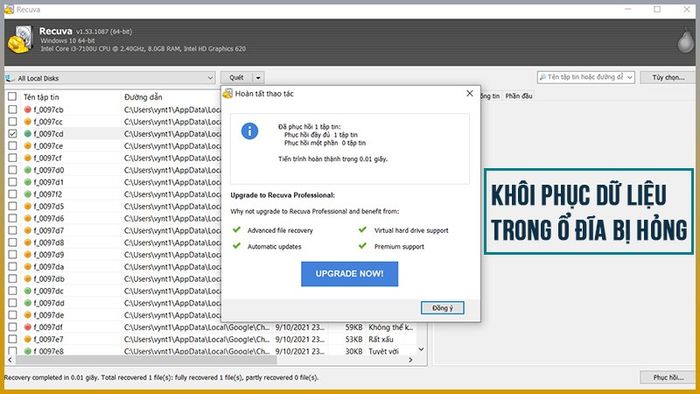This screenshot has height=394, width=700.
Task: Open Tùy chọn options
Action: pos(668,77)
